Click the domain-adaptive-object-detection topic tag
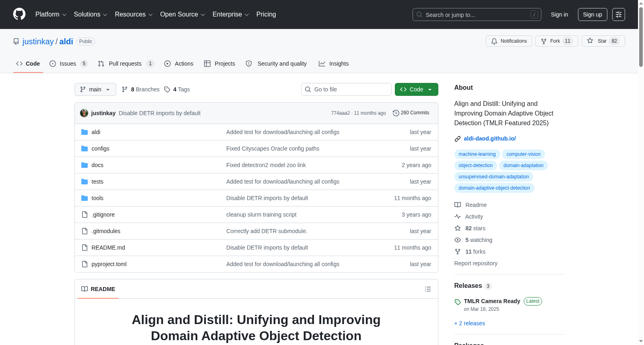Viewport: 644px width, 345px height. point(494,188)
